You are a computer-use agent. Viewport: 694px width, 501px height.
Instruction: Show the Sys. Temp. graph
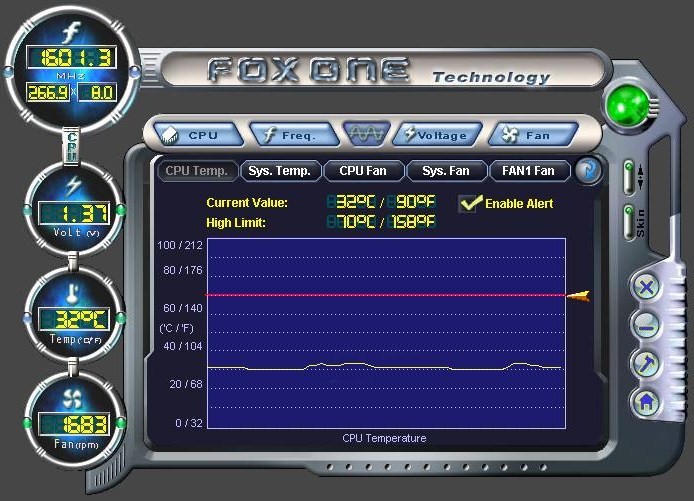(280, 171)
